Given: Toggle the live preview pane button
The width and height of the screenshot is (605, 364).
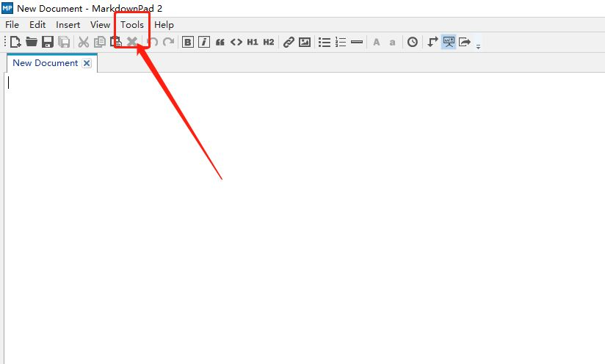Looking at the screenshot, I should click(x=449, y=43).
